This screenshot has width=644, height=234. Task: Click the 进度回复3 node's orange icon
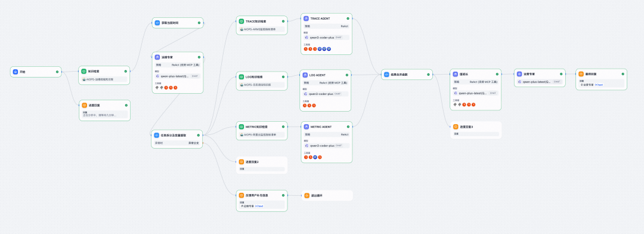[456, 127]
